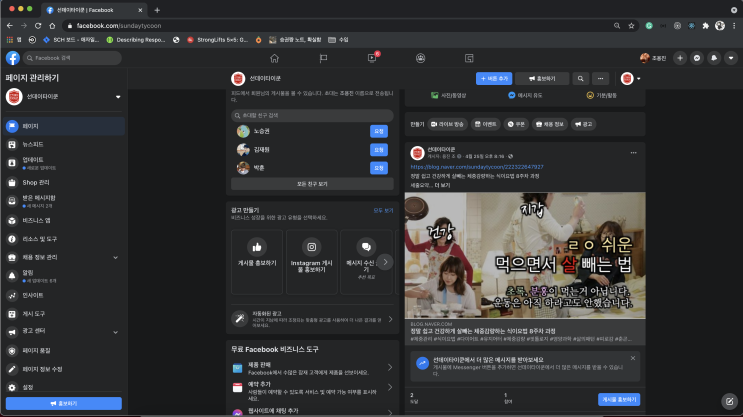
Task: Go to Facebook Home tab icon
Action: [x=274, y=58]
